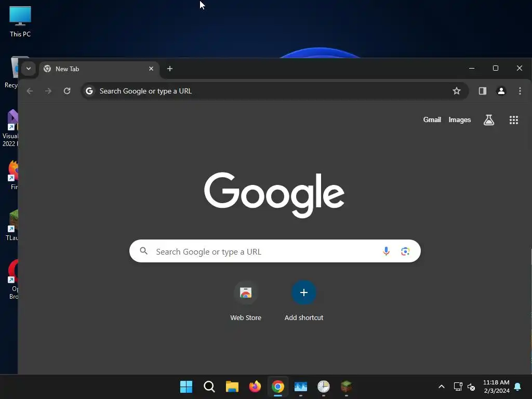Open the Gmail link
Image resolution: width=532 pixels, height=399 pixels.
coord(432,120)
